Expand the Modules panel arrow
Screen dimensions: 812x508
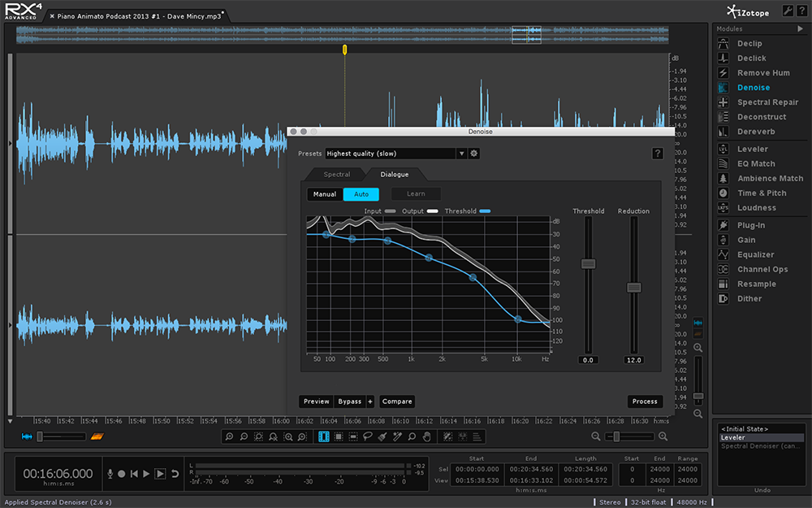(x=800, y=29)
